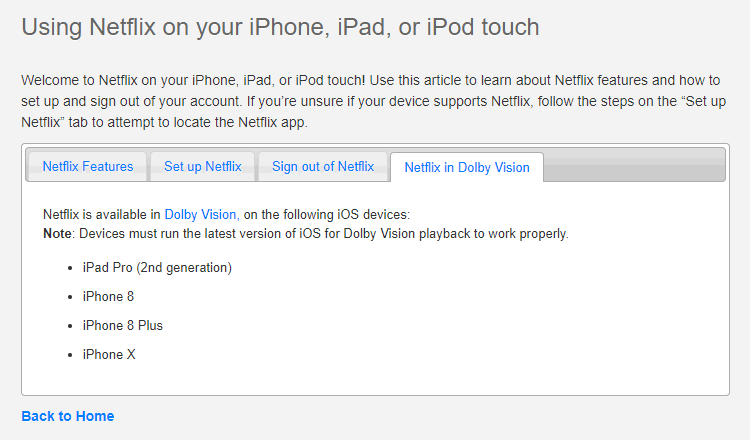Click the Netflix in Dolby Vision tab
Viewport: 750px width, 440px height.
(x=467, y=168)
